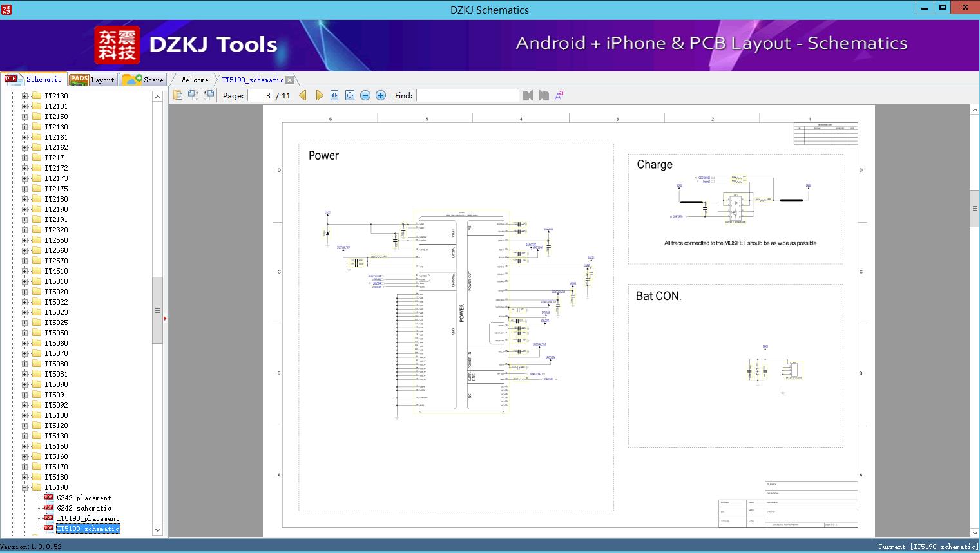This screenshot has width=980, height=553.
Task: Click the tree panel scroll-down arrow
Action: point(157,530)
